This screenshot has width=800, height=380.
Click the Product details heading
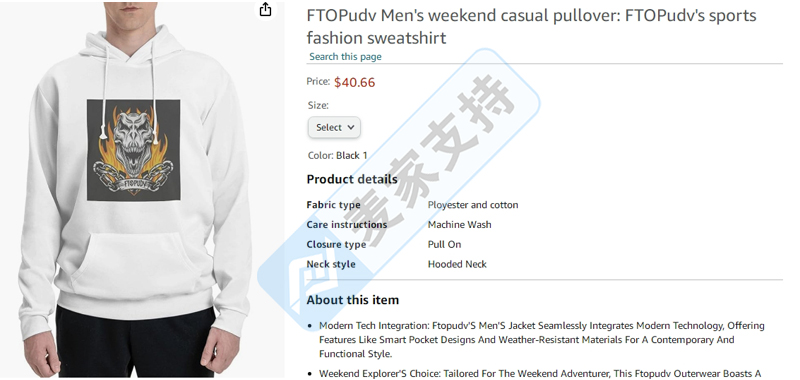(x=352, y=179)
